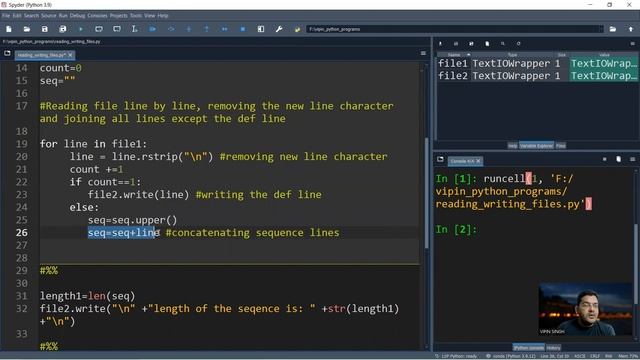Start debugging the file
The height and width of the screenshot is (360, 640).
click(153, 29)
